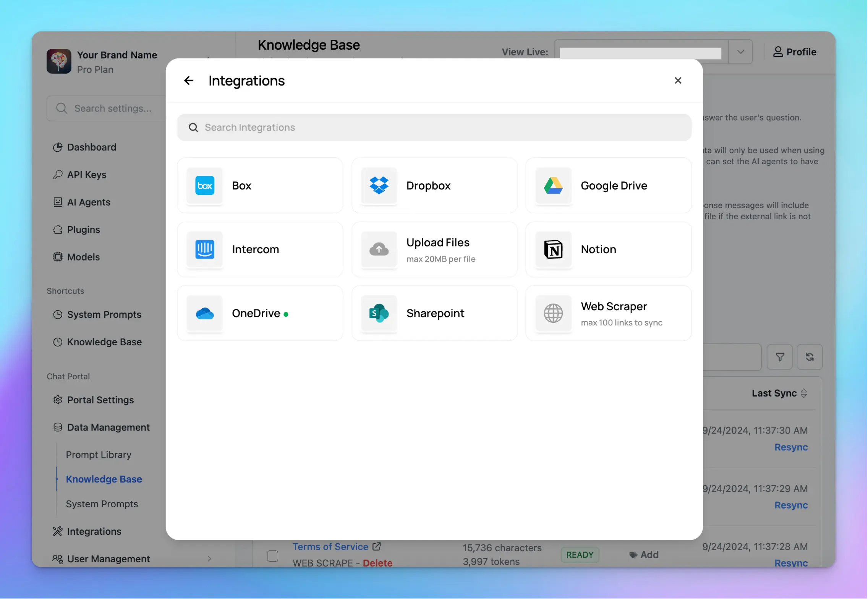Viewport: 868px width, 599px height.
Task: Resync the 11:37:29 AM entry
Action: tap(791, 505)
